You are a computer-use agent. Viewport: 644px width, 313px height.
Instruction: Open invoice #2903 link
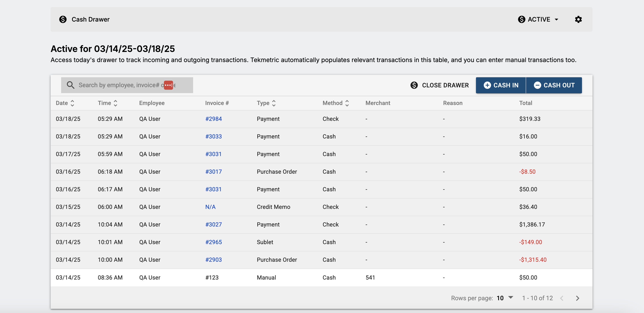click(214, 260)
